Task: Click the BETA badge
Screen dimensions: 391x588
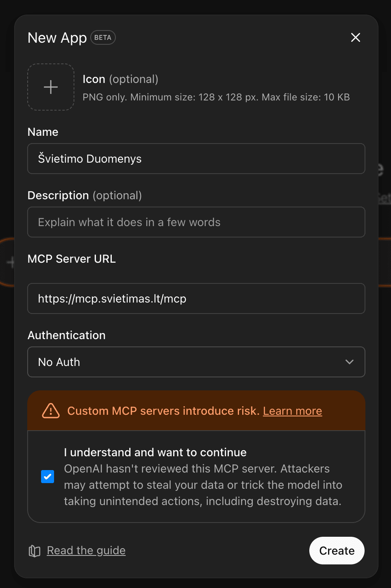Action: pos(103,37)
